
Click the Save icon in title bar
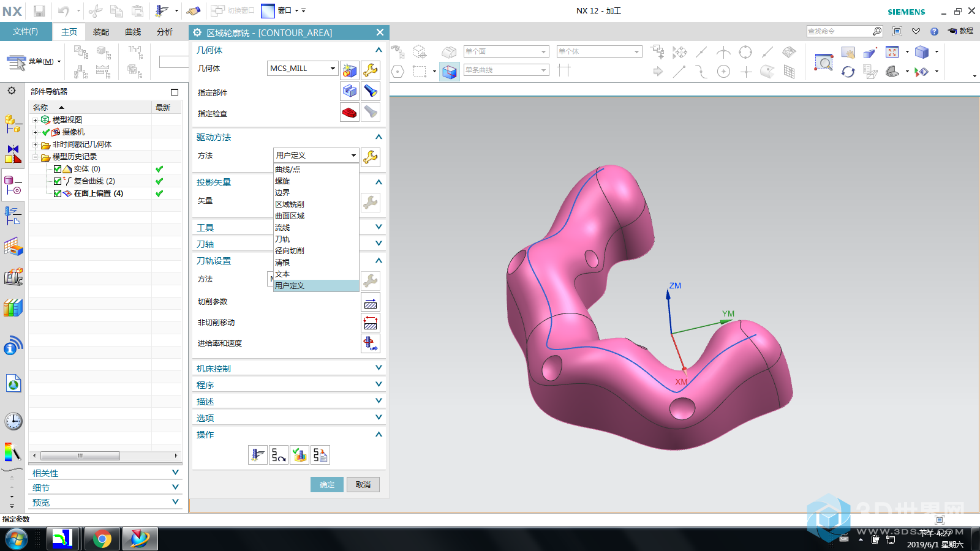pyautogui.click(x=39, y=11)
